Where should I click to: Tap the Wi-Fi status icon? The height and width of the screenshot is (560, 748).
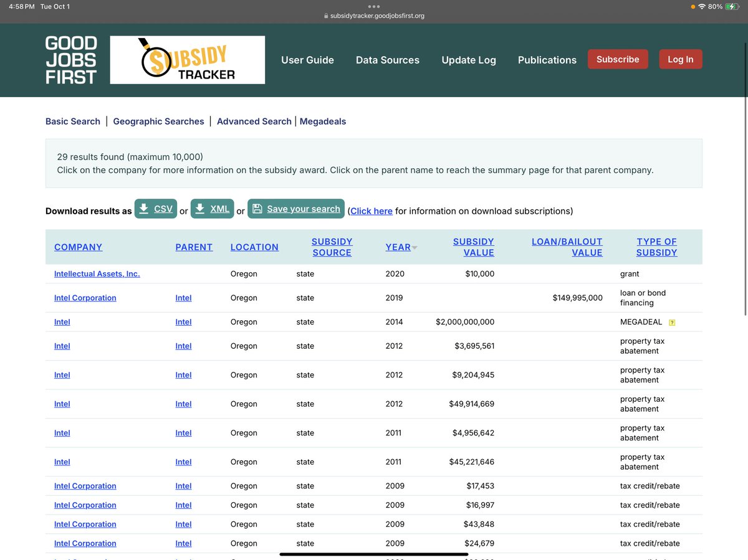(702, 6)
